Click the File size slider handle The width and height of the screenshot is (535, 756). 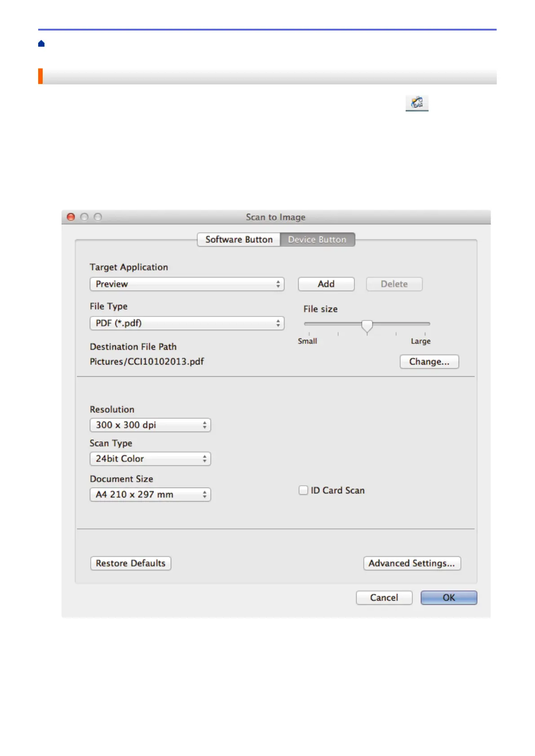pos(367,326)
